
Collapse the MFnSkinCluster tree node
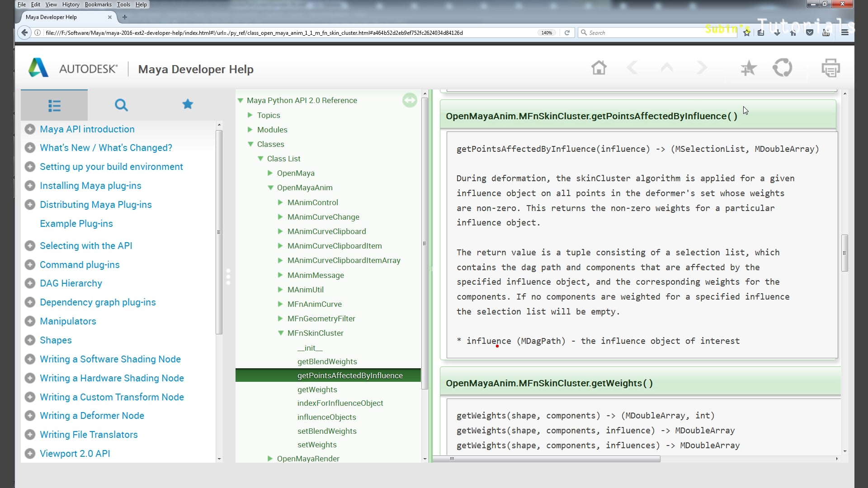tap(280, 333)
